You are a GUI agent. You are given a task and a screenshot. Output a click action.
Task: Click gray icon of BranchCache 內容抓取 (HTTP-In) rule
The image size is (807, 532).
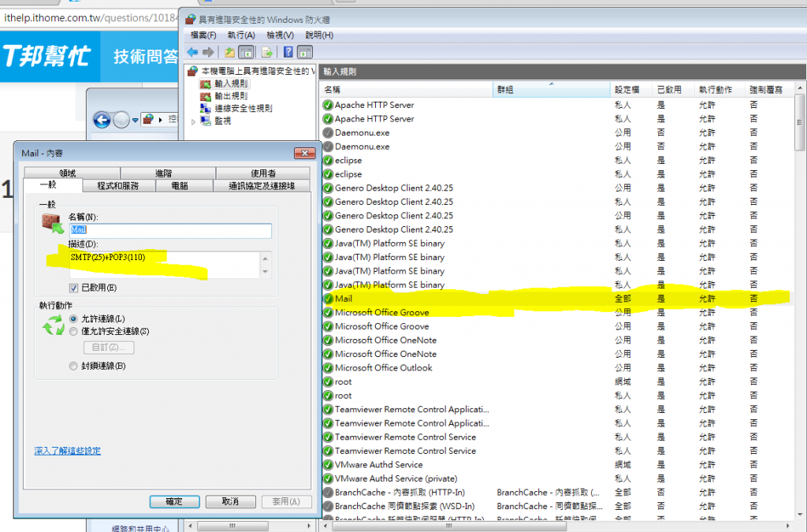click(x=328, y=493)
